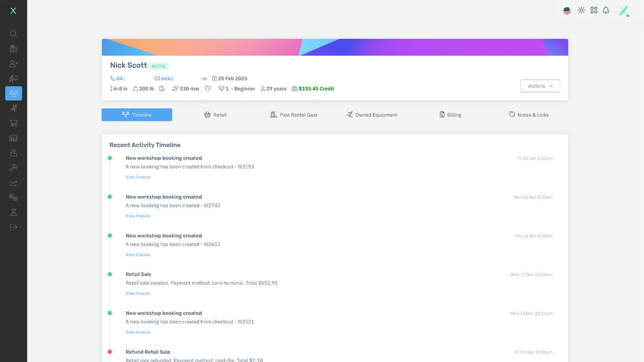The width and height of the screenshot is (644, 362).
Task: Open the apps grid icon
Action: point(594,10)
